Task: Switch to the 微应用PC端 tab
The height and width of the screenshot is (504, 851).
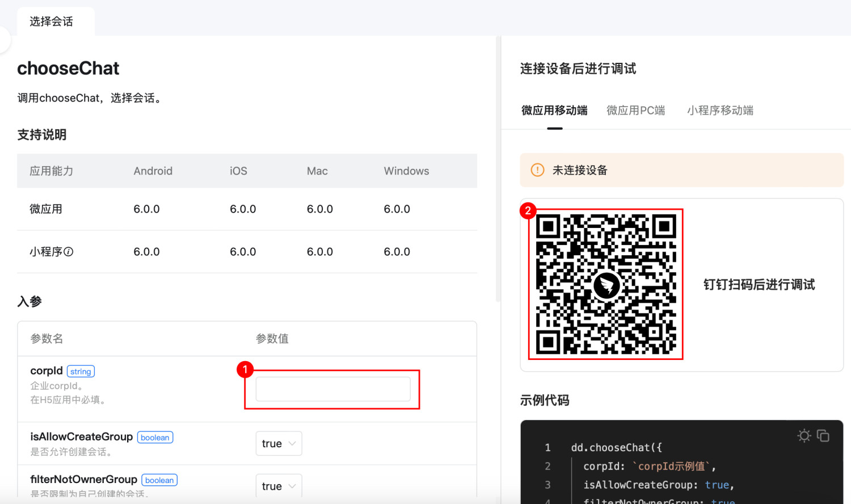Action: pyautogui.click(x=635, y=111)
